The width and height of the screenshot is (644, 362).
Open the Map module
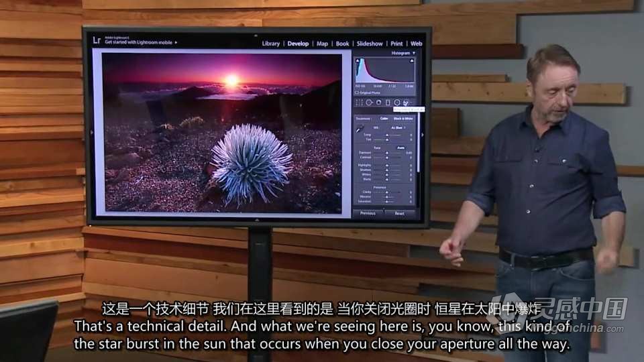[322, 44]
